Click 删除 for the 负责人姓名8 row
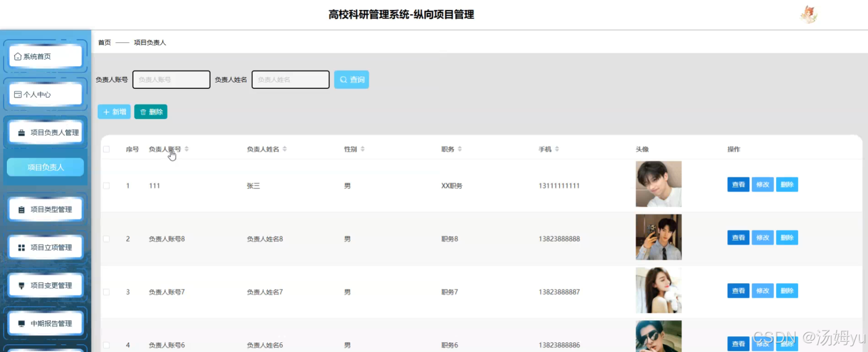This screenshot has width=868, height=352. 787,238
